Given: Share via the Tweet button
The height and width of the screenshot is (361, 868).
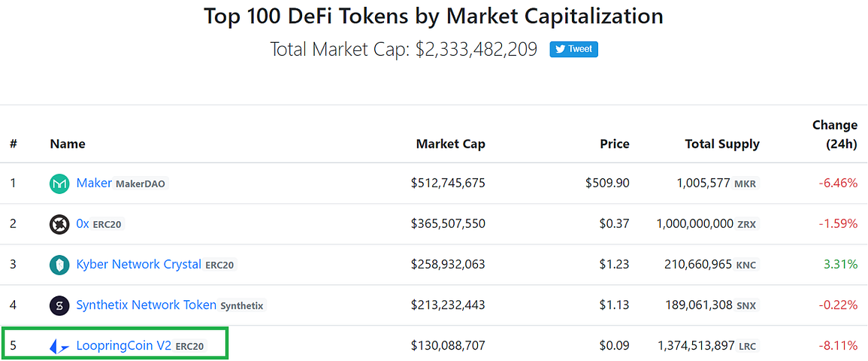Looking at the screenshot, I should point(573,49).
